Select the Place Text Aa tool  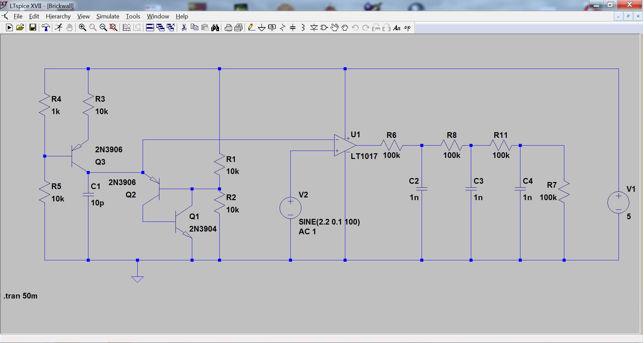coord(397,28)
